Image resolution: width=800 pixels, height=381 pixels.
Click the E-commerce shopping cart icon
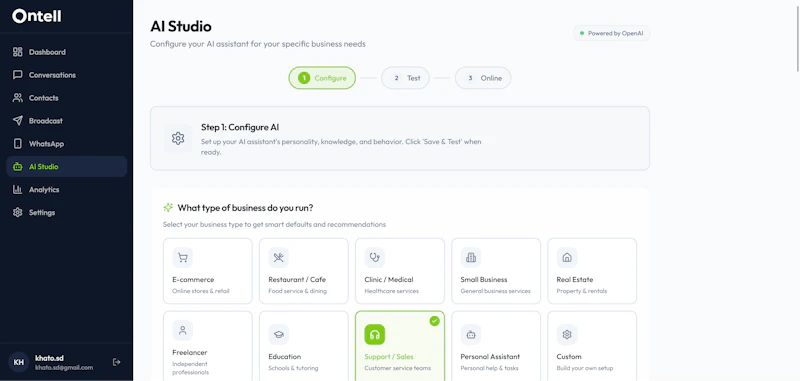(x=183, y=258)
